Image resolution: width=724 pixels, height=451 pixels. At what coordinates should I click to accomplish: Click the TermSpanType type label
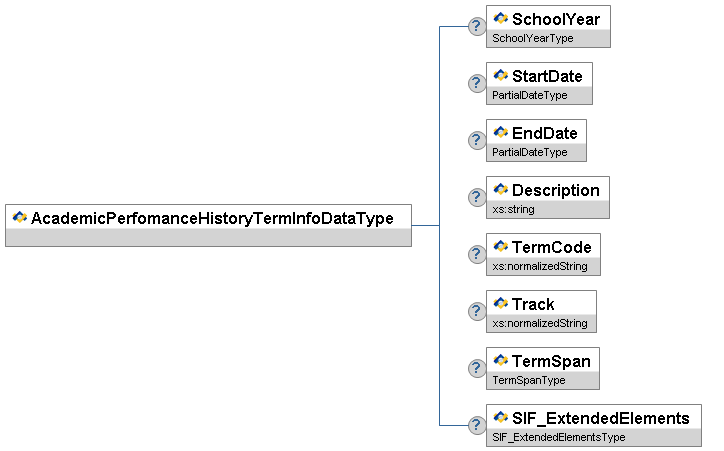528,381
